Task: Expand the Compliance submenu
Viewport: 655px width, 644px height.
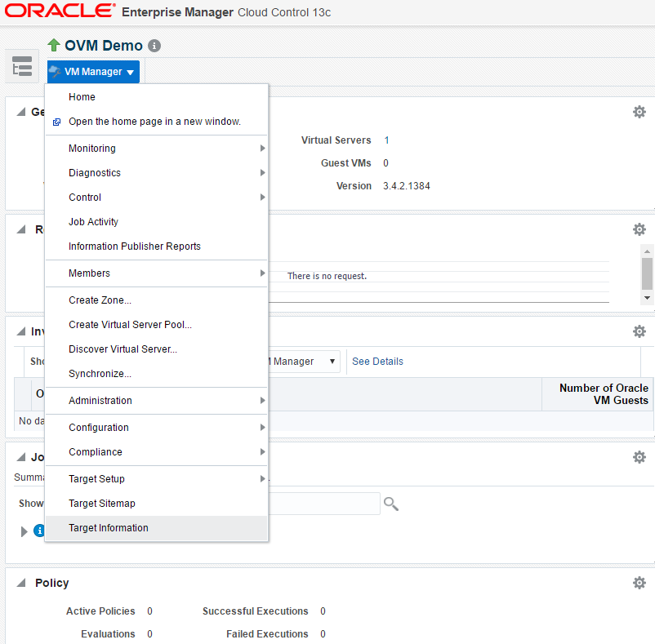Action: (156, 452)
